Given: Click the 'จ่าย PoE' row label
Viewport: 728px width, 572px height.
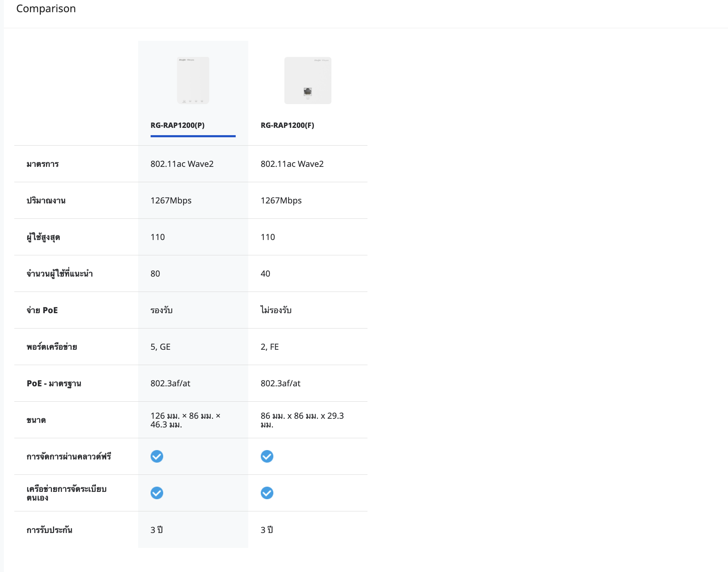Looking at the screenshot, I should [42, 310].
